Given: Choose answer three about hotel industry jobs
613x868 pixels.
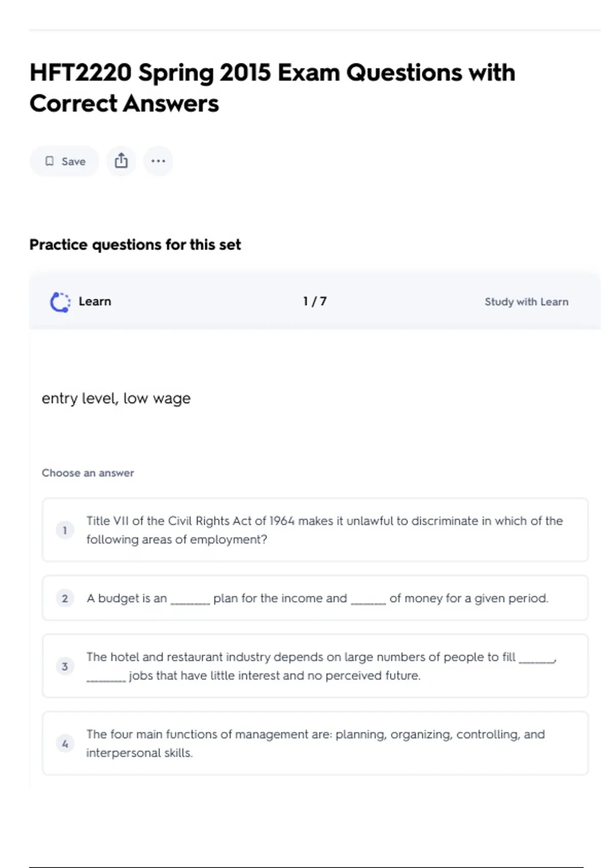Looking at the screenshot, I should click(x=321, y=666).
